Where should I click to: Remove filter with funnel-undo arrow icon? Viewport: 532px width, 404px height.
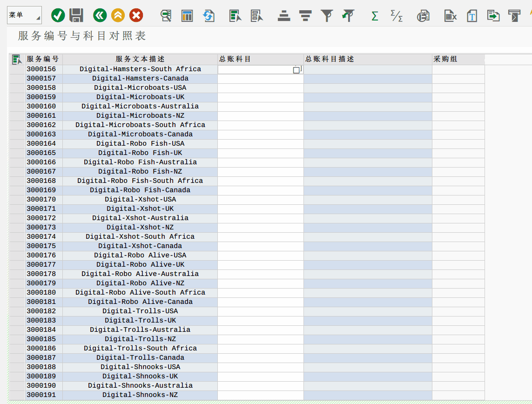pos(348,16)
